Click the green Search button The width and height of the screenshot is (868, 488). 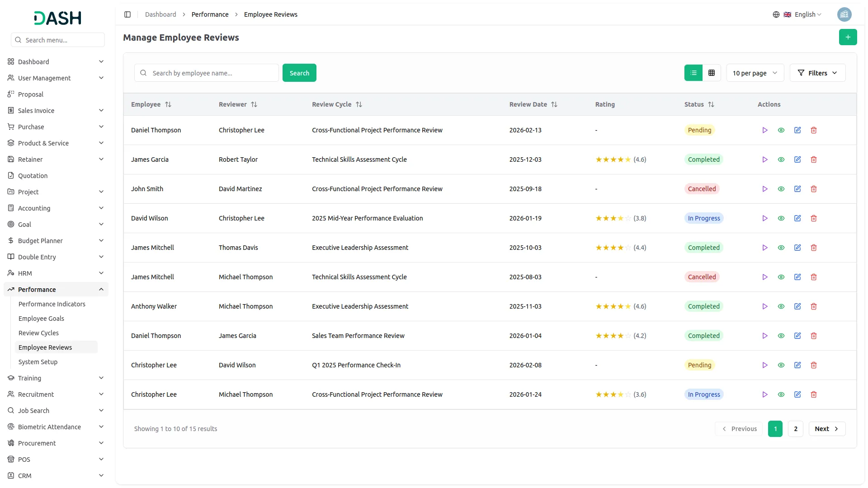tap(299, 73)
